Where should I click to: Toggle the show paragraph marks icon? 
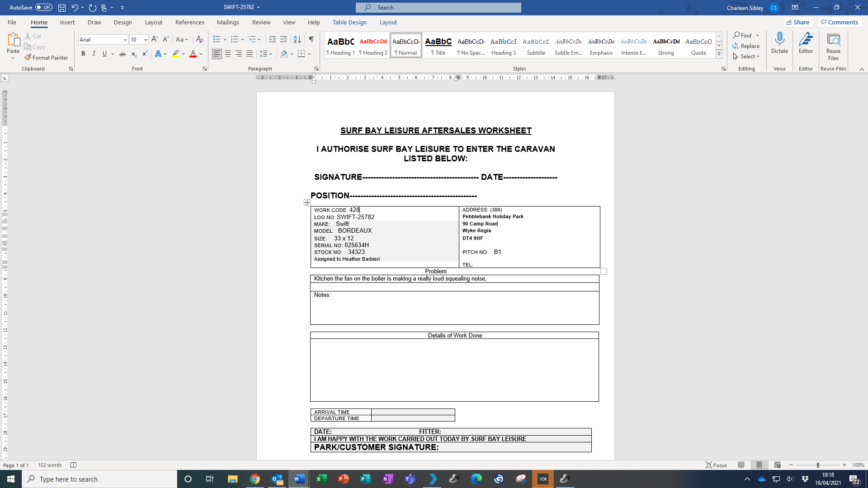[311, 39]
